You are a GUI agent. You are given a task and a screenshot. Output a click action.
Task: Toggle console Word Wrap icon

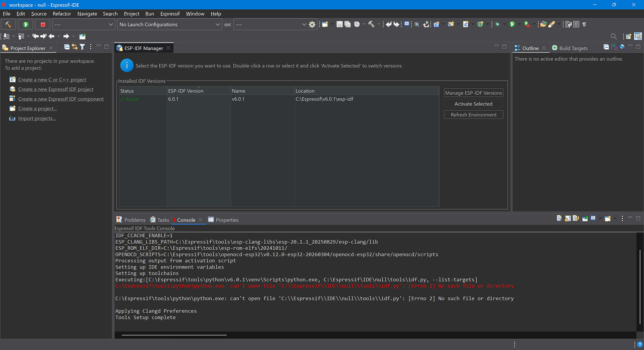click(576, 218)
